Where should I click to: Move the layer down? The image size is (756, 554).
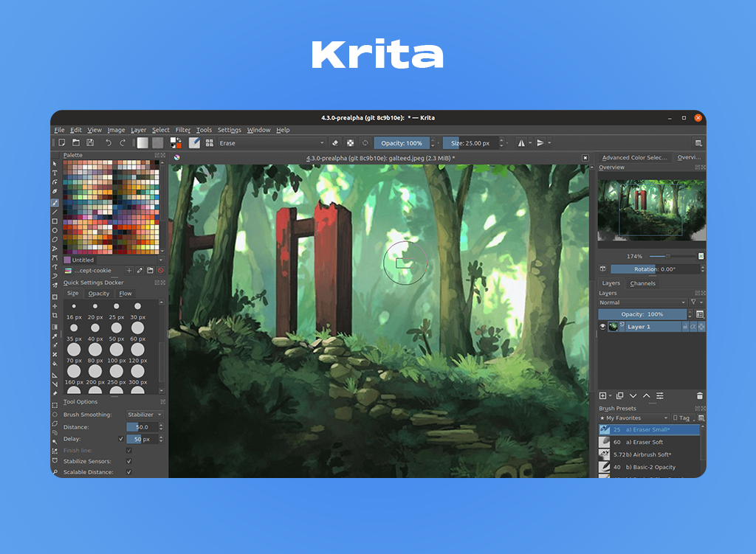click(x=633, y=395)
